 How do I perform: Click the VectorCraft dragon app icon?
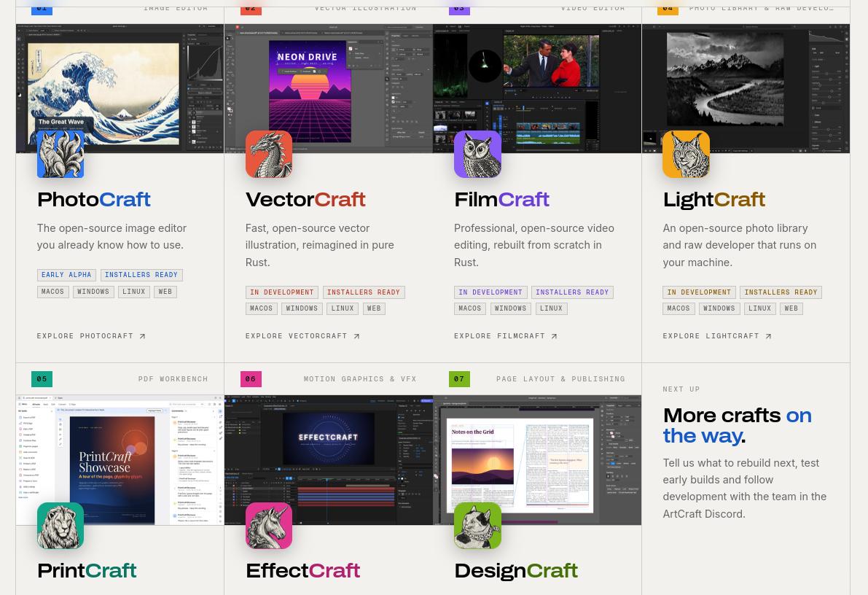(x=269, y=154)
